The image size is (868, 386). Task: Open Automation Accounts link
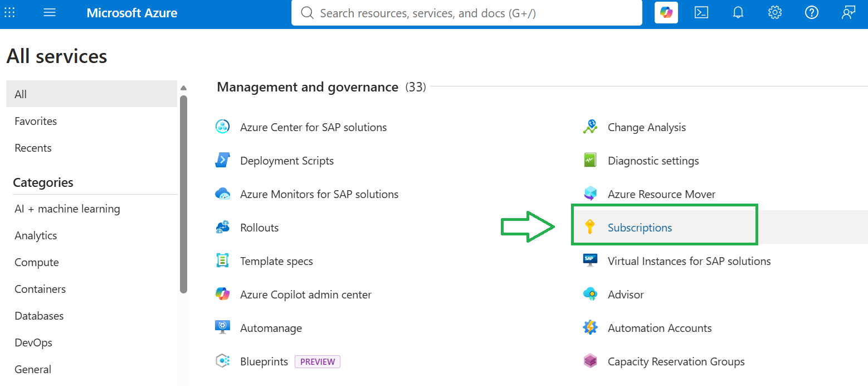[x=660, y=328]
